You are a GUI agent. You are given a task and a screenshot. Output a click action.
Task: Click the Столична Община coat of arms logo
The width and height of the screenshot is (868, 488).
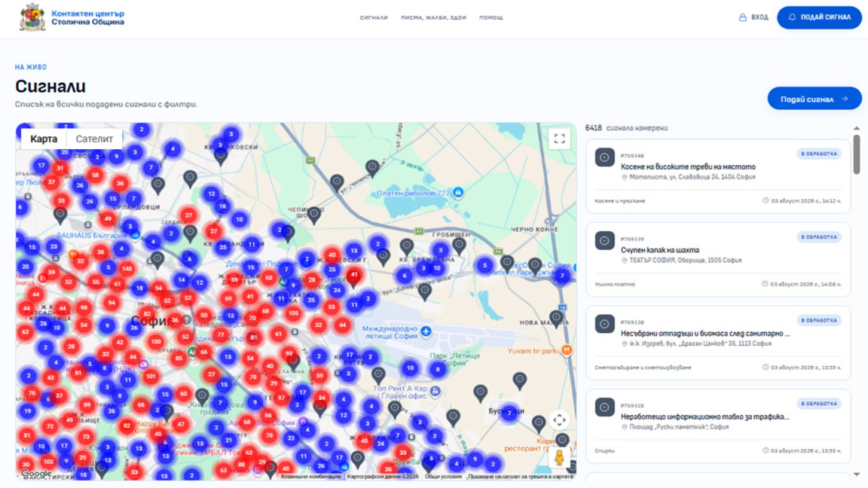tap(32, 17)
